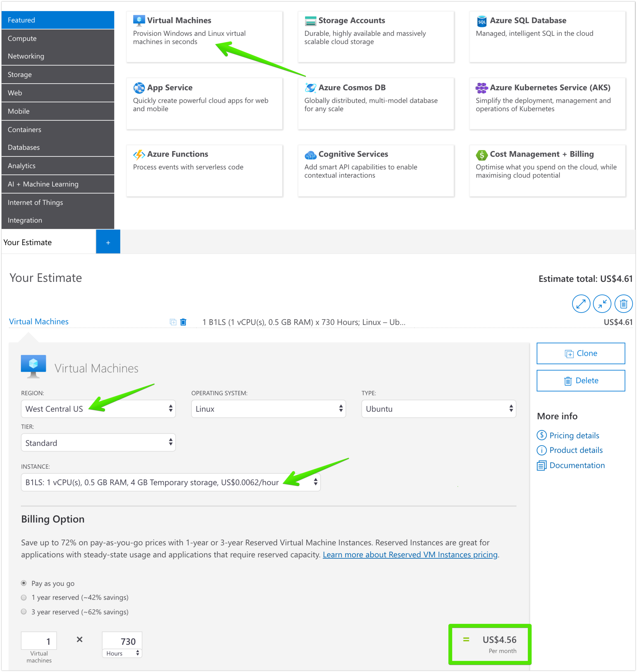The image size is (637, 672).
Task: Clone Virtual Machines row with small copy icon
Action: [x=173, y=322]
